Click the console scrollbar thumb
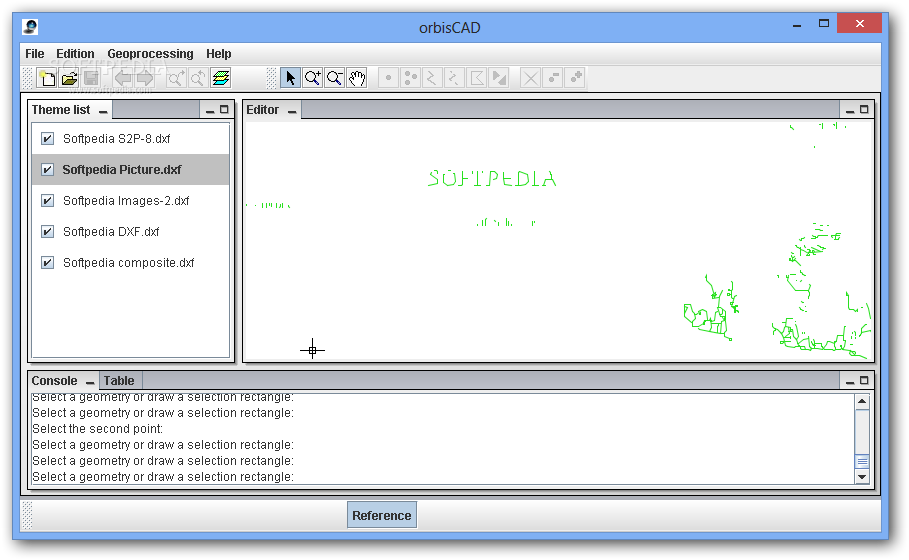 click(x=862, y=461)
